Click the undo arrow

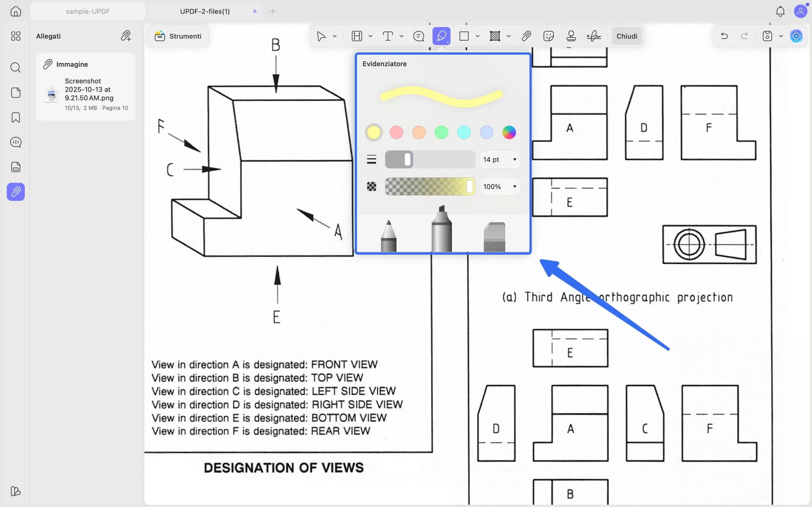724,36
